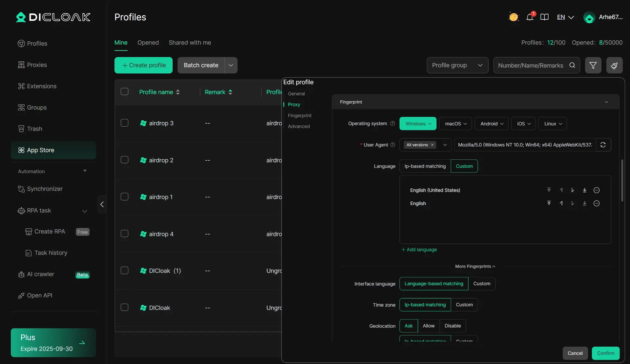Tick the select-all profiles checkbox
Screen dimensions: 630x364
pos(124,92)
